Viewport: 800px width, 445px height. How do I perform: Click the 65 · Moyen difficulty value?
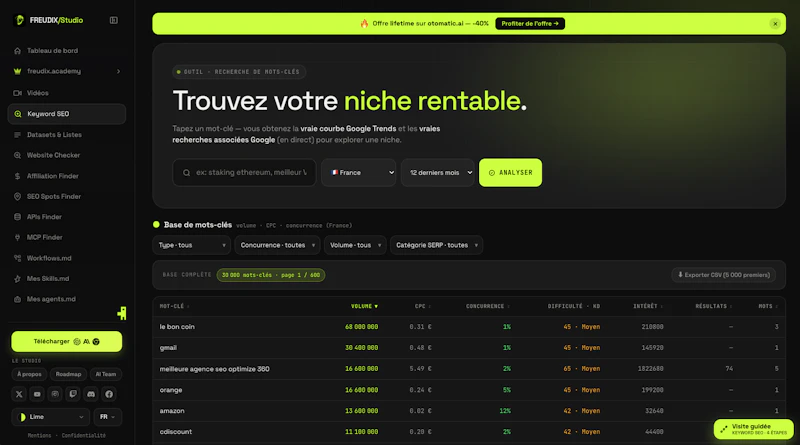pyautogui.click(x=582, y=369)
